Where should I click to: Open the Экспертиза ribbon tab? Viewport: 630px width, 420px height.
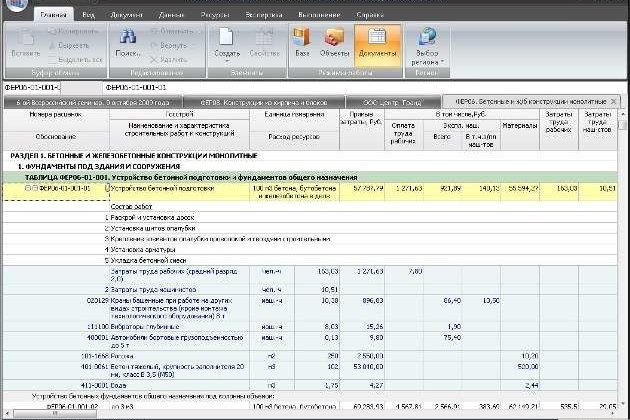(264, 15)
